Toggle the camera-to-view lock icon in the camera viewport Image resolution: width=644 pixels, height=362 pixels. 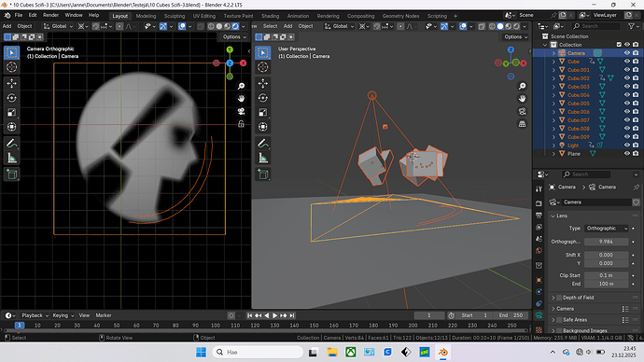241,124
